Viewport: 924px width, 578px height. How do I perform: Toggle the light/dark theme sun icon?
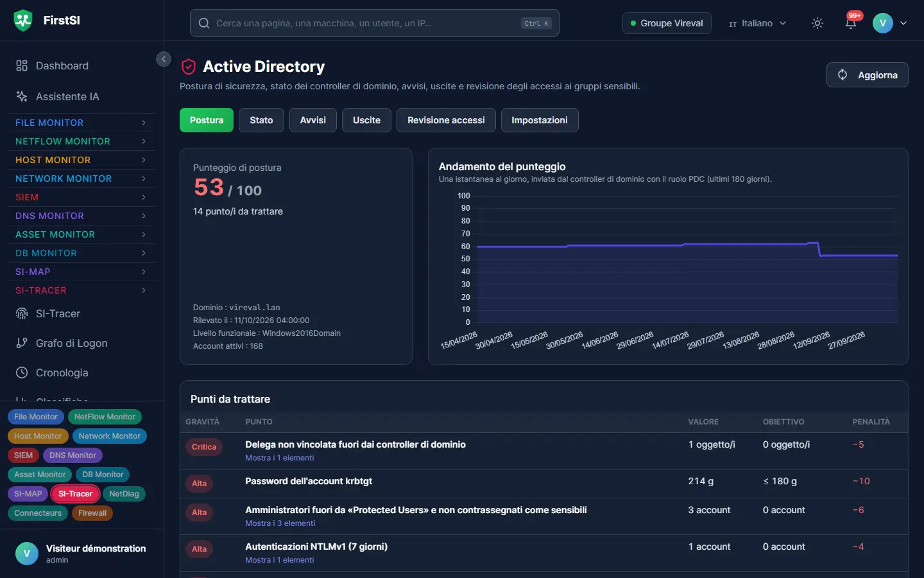point(817,23)
